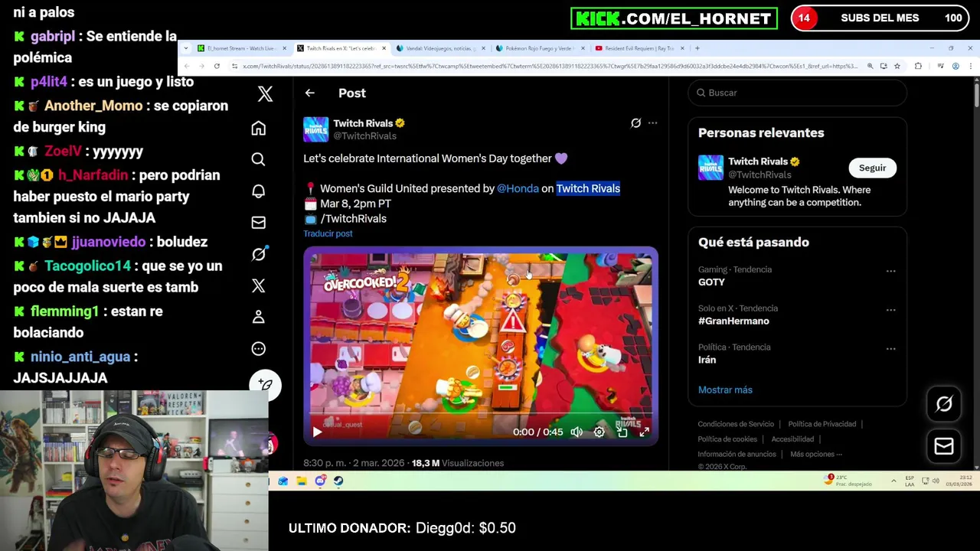Open the Grok icon in sidebar

tap(258, 254)
